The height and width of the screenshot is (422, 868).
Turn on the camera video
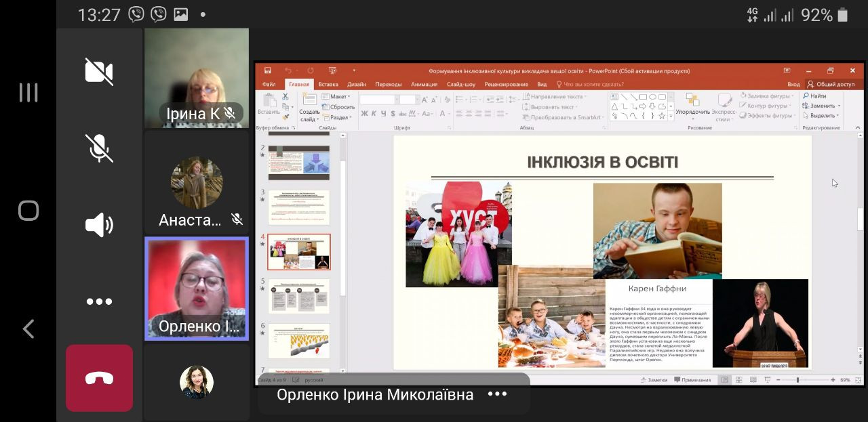pyautogui.click(x=99, y=71)
